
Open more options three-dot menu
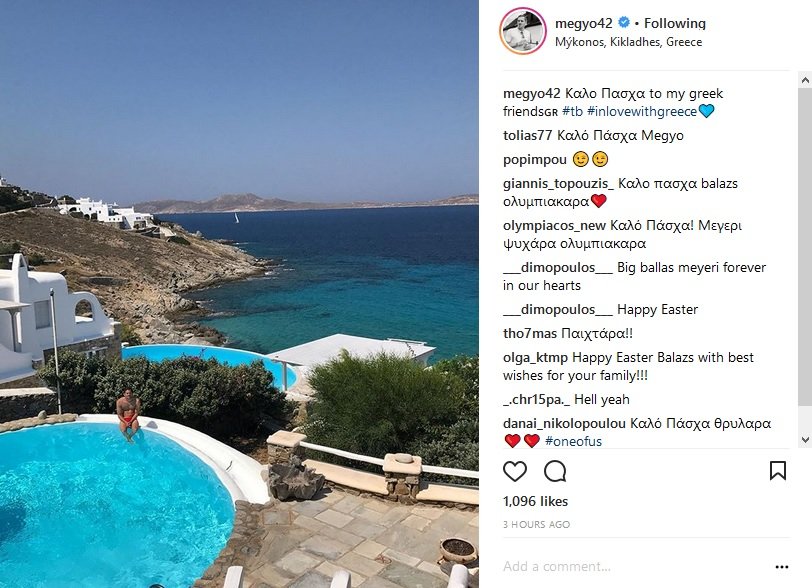(781, 567)
